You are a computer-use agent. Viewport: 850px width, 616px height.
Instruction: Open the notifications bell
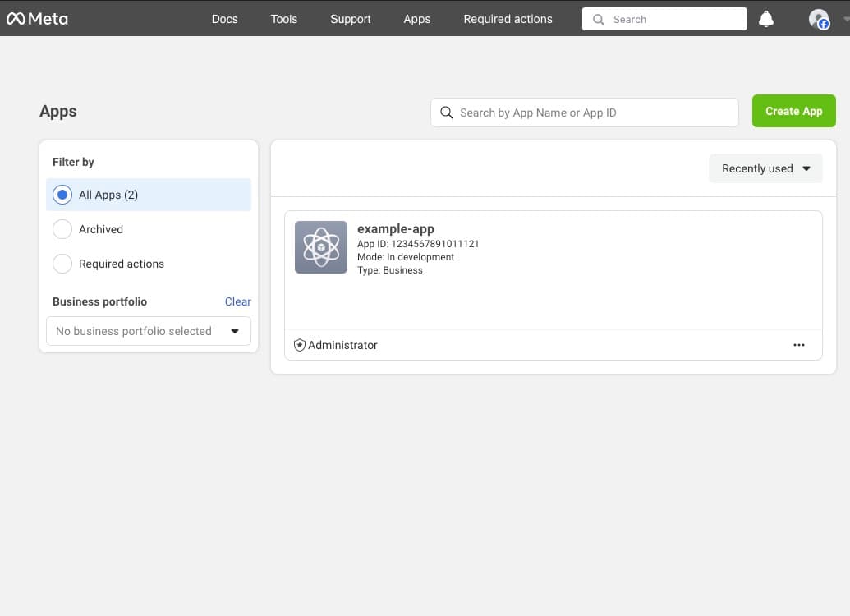click(766, 19)
